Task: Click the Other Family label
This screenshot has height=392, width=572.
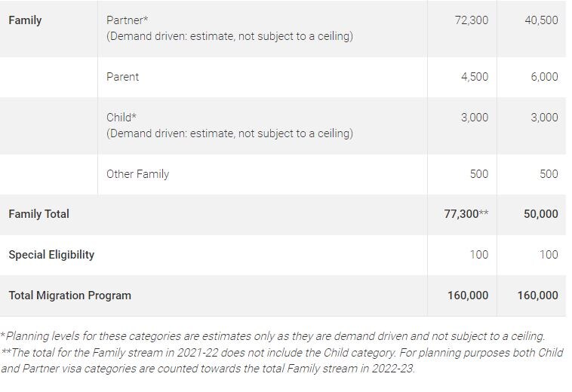Action: click(137, 174)
